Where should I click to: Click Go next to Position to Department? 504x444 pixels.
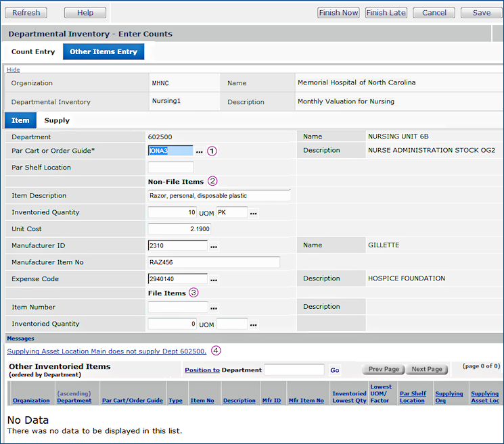pyautogui.click(x=335, y=370)
